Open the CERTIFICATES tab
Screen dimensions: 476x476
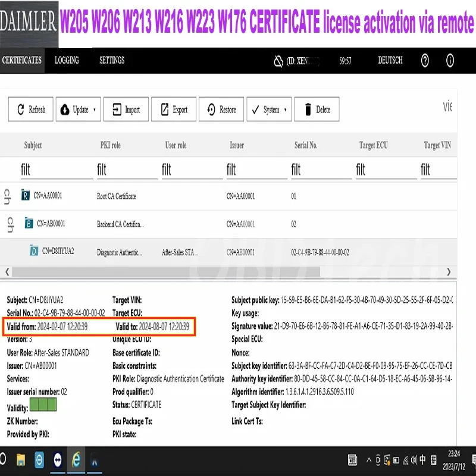22,60
